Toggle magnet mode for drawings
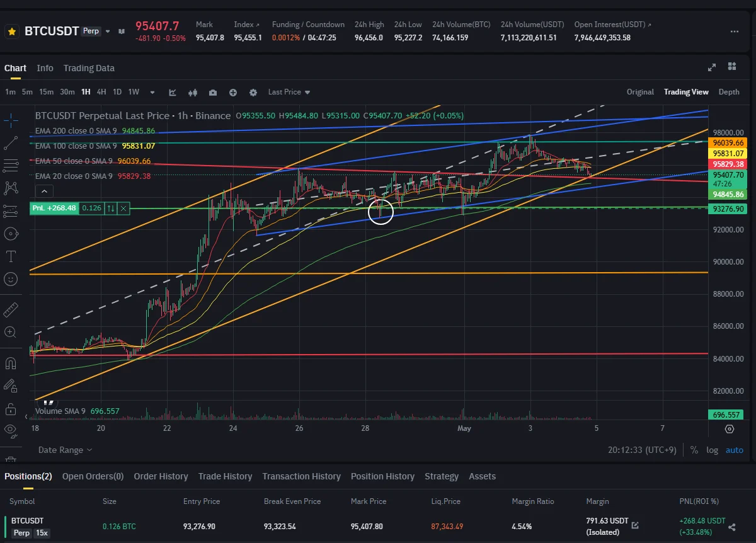Screen dimensions: 756x543 tap(11, 363)
